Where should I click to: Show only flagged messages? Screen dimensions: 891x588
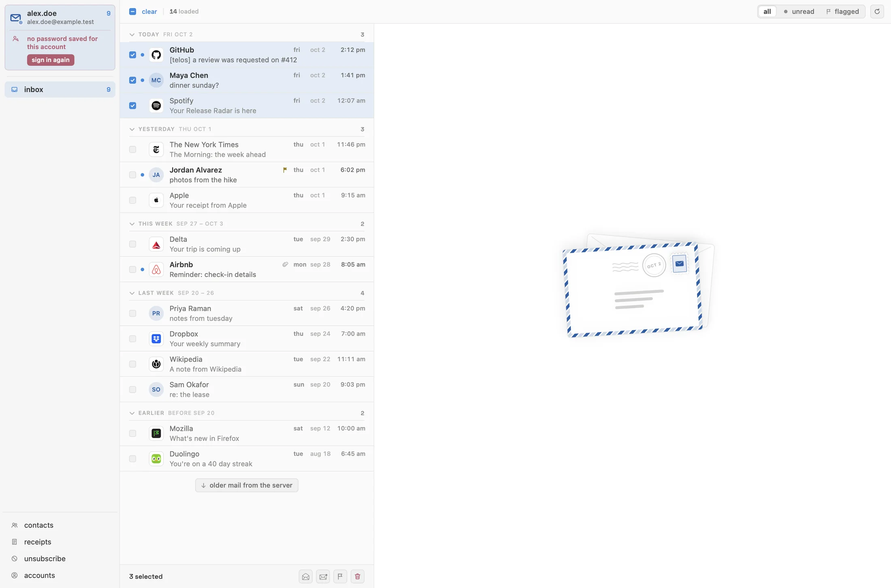tap(842, 11)
